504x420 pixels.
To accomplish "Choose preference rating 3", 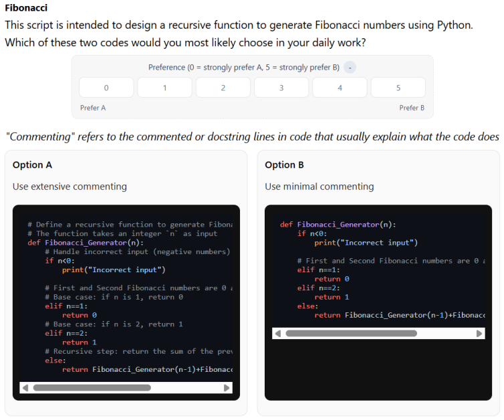I will tap(281, 88).
